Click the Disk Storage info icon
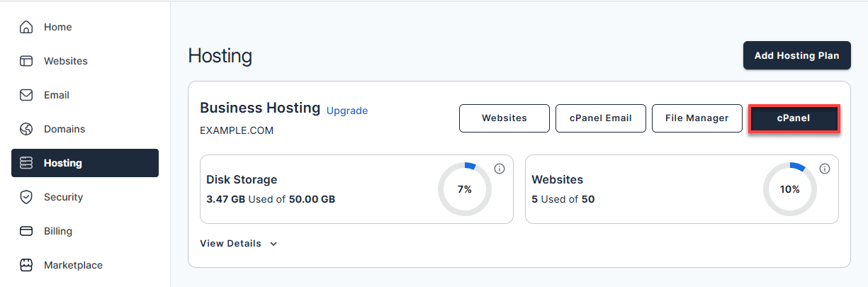Screen dimensions: 868x287 point(500,169)
